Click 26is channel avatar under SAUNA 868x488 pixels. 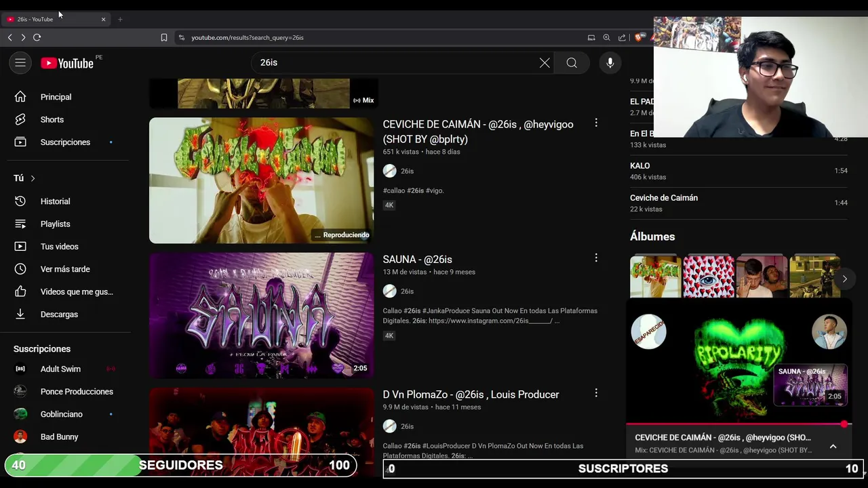389,291
